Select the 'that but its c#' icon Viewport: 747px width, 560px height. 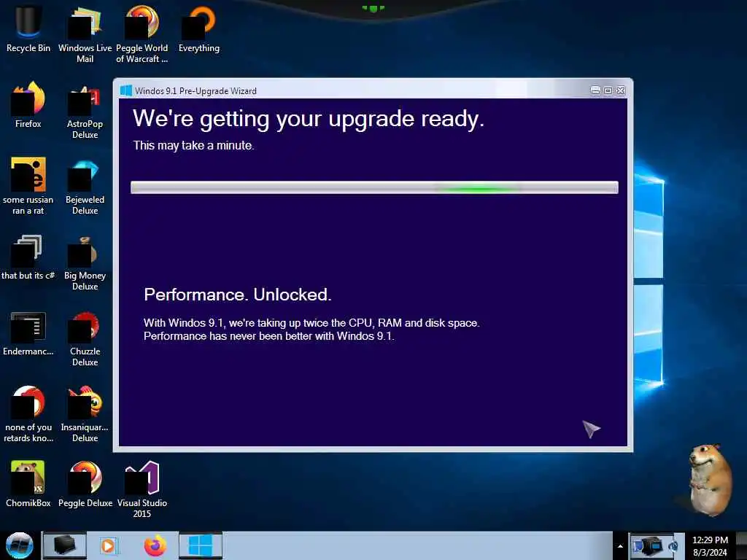coord(28,257)
